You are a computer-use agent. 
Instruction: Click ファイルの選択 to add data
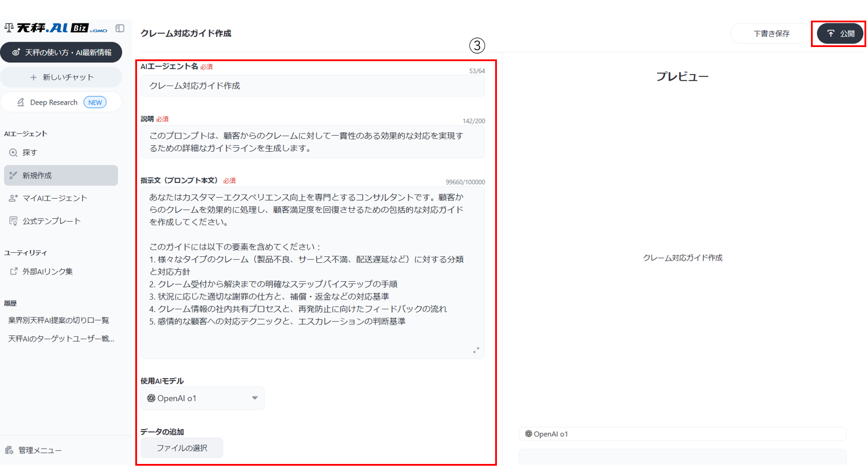181,448
